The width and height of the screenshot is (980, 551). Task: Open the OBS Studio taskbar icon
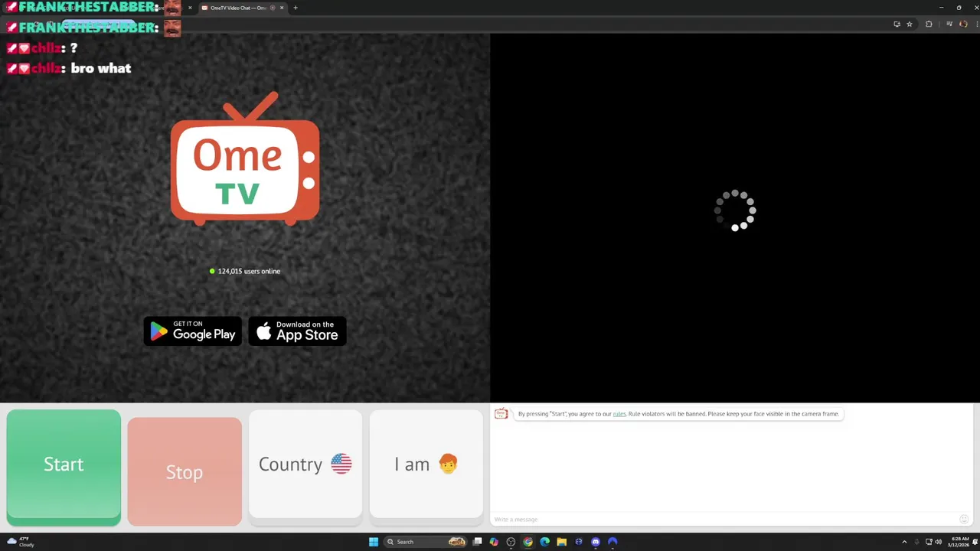(x=511, y=542)
